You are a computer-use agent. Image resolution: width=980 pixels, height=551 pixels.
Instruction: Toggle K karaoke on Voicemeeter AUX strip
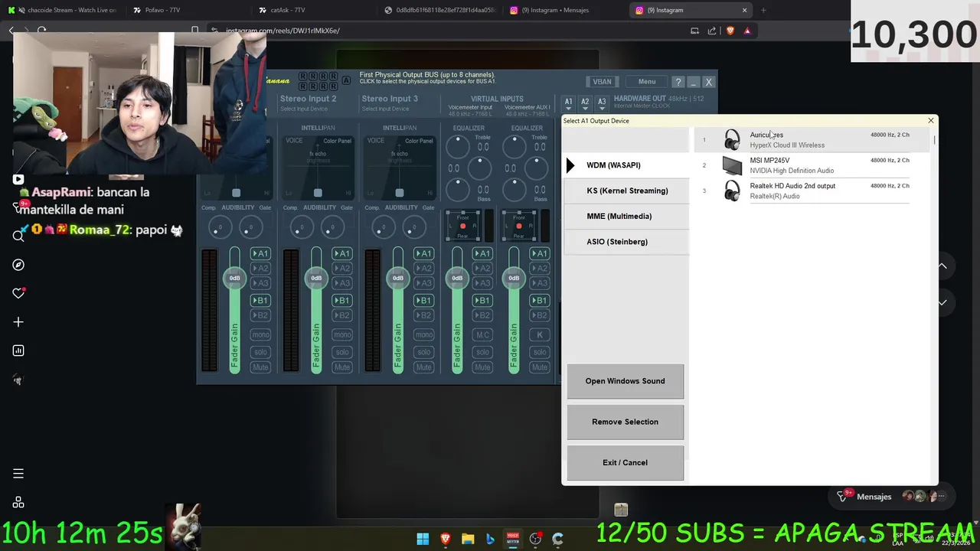pos(540,334)
